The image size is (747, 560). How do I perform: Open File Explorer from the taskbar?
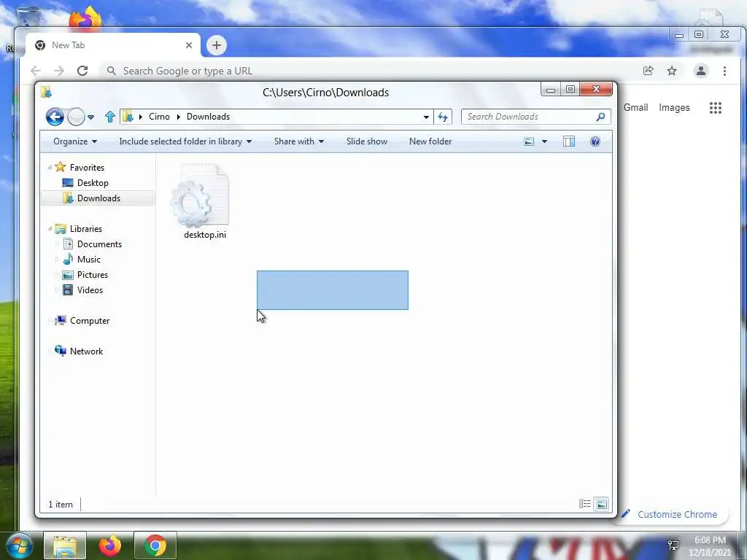tap(65, 545)
